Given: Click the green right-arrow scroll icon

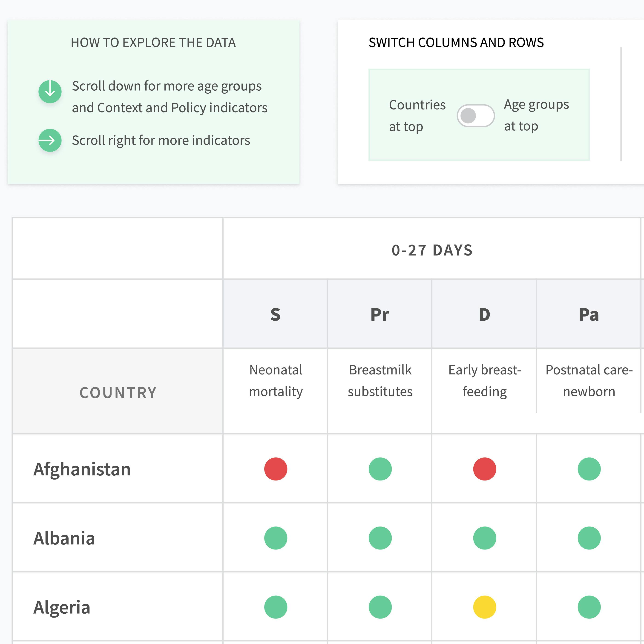Looking at the screenshot, I should pos(50,140).
